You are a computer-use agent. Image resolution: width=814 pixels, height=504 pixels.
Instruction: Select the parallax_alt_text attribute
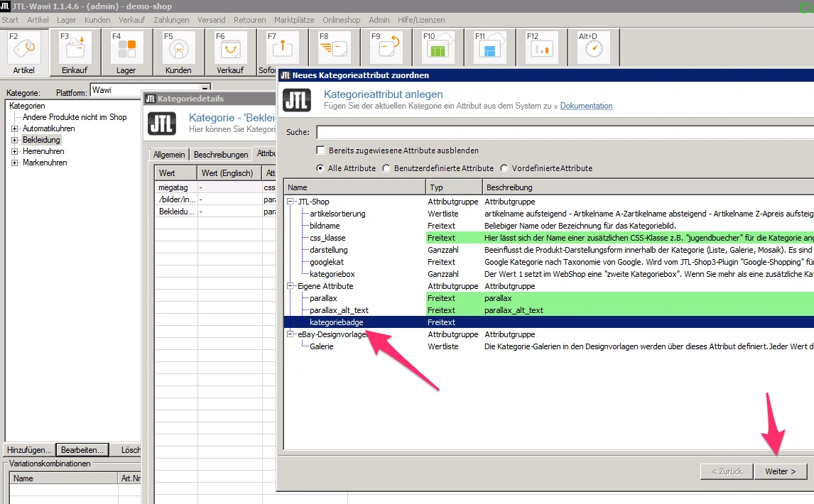pos(339,310)
